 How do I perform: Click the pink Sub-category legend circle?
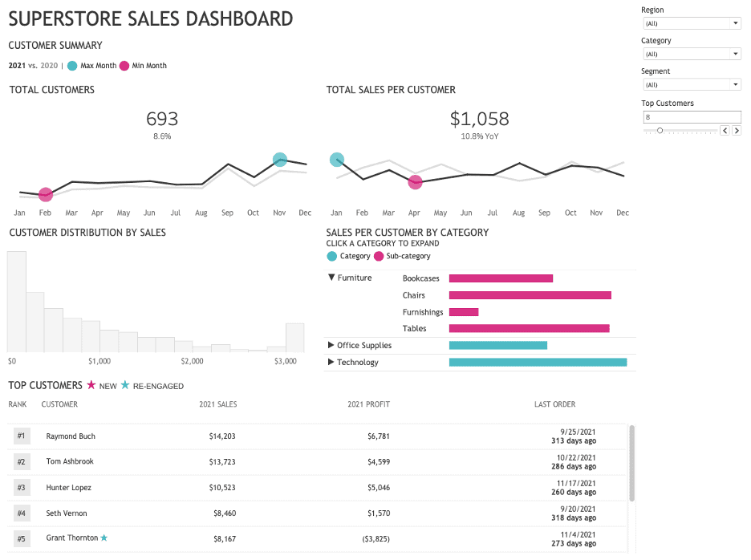(379, 256)
